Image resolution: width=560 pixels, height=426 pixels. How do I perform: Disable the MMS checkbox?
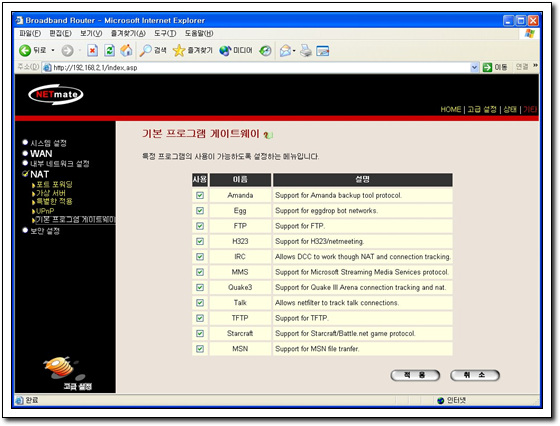pos(200,272)
